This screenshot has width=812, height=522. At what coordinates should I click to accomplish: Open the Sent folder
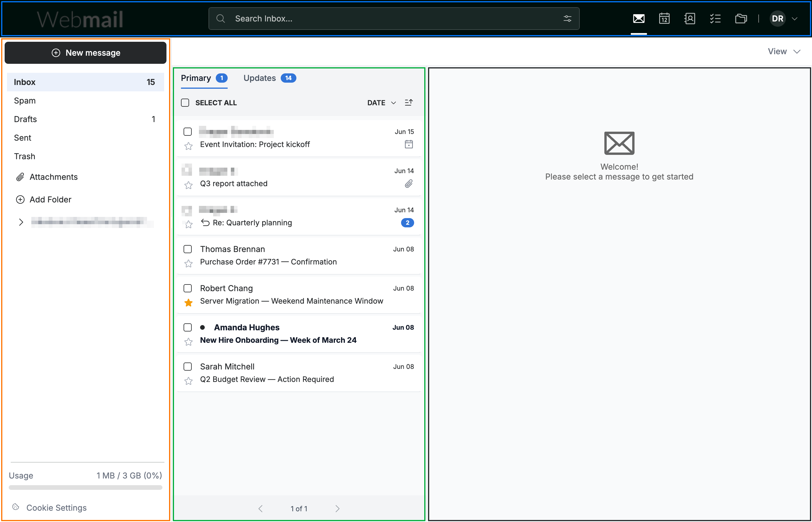(x=85, y=138)
